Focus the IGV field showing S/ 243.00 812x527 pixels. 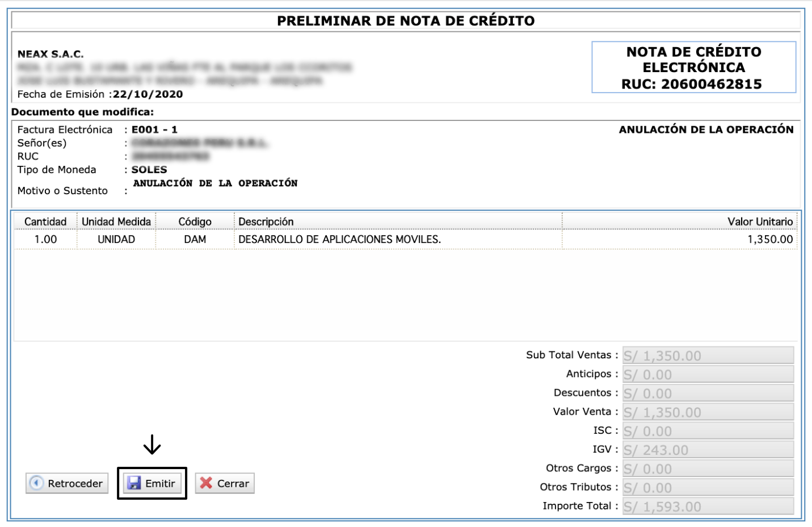pos(708,450)
